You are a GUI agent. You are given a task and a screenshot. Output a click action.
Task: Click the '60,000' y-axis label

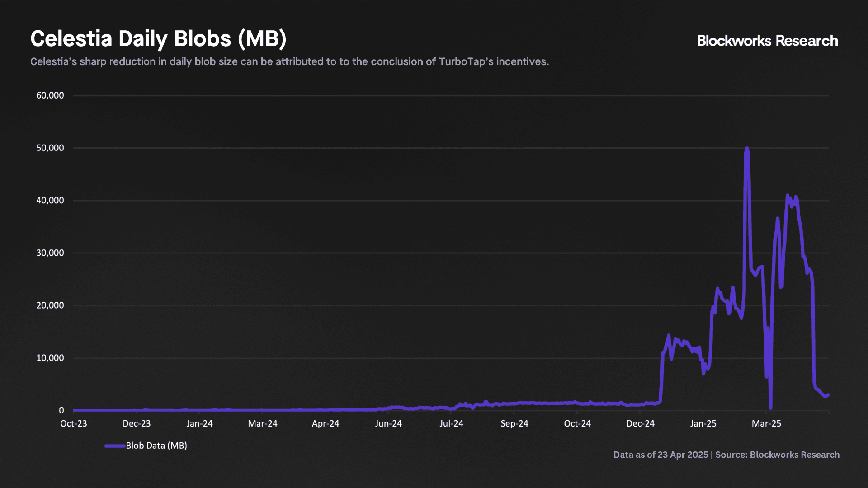tap(50, 95)
